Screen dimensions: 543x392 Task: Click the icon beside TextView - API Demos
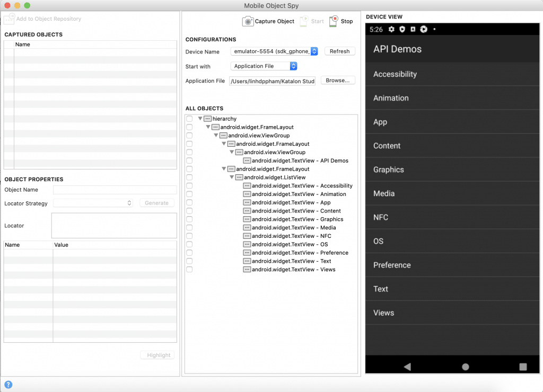(x=247, y=161)
